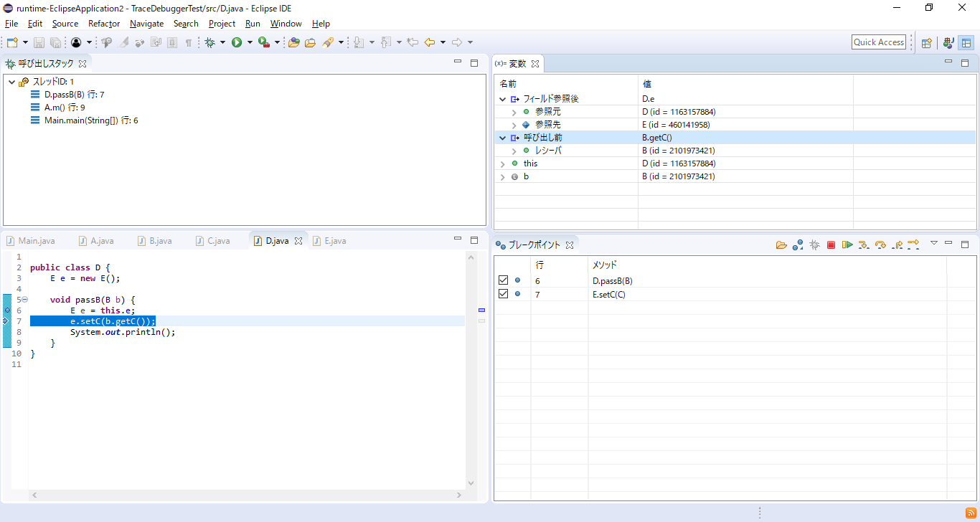
Task: Expand the 'this' variable row
Action: coord(502,163)
